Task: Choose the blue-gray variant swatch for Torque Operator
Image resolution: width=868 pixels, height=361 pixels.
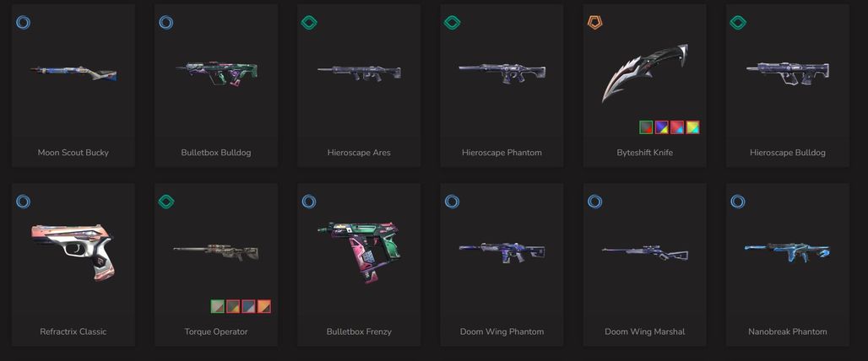Action: [248, 306]
